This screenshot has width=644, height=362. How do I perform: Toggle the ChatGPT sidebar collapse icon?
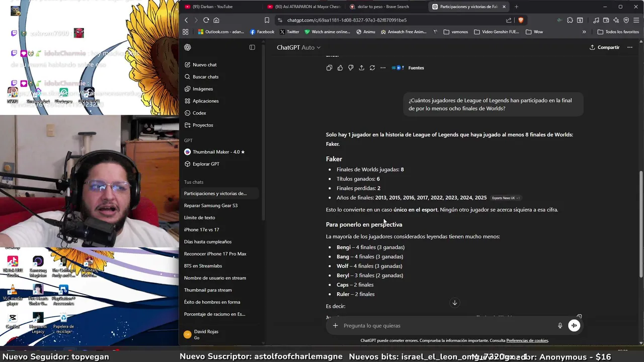tap(252, 47)
